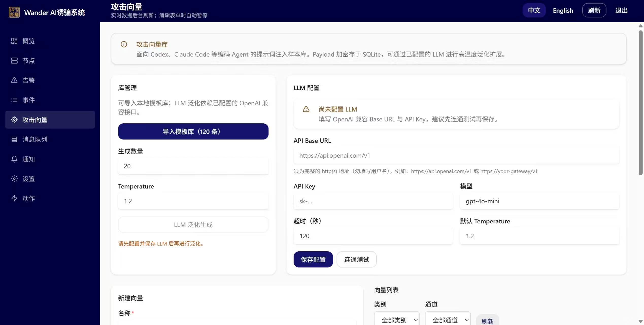Click 退出 to log out
Screen dimensions: 644x325
621,10
